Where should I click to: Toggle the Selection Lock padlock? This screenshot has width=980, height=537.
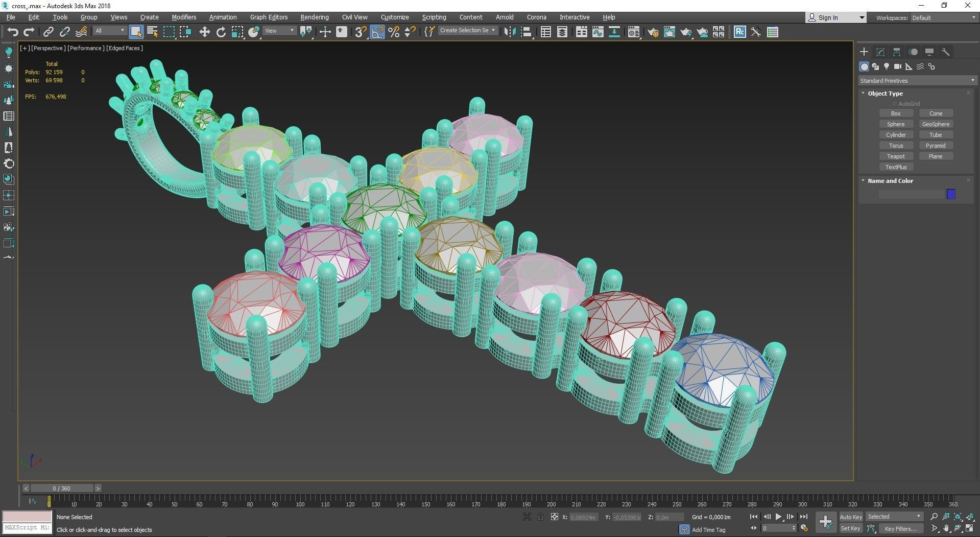(x=540, y=517)
